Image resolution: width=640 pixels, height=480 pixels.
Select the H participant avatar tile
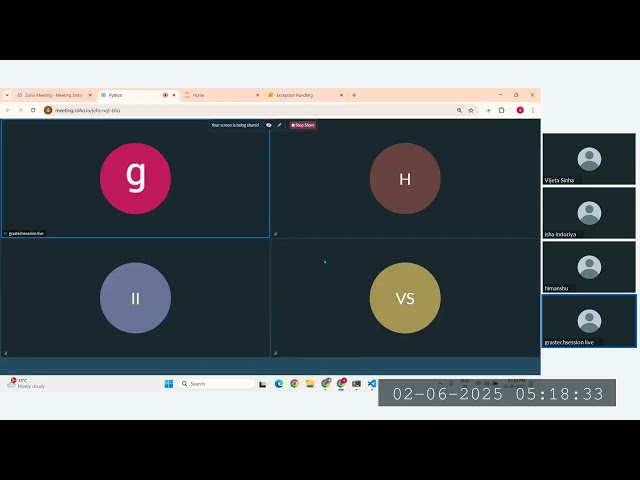pyautogui.click(x=405, y=178)
